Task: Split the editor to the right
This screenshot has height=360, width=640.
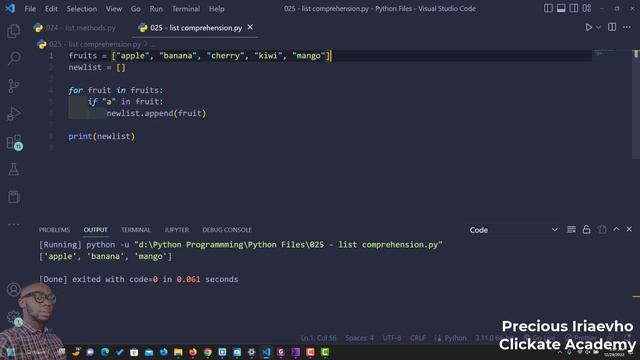Action: coord(612,27)
